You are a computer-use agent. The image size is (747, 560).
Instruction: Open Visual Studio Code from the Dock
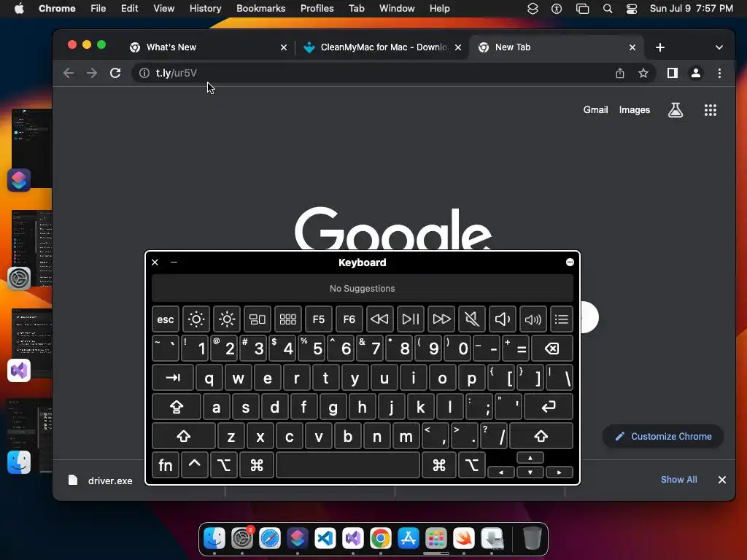pyautogui.click(x=325, y=538)
